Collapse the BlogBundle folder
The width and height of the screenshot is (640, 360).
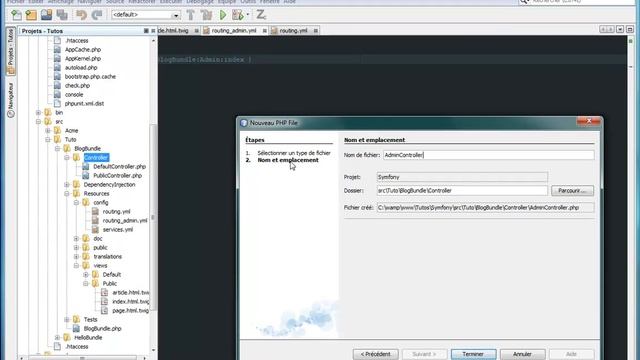click(58, 149)
